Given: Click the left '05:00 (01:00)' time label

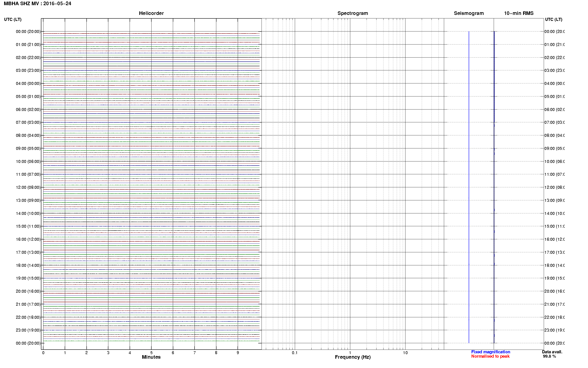Looking at the screenshot, I should (x=28, y=97).
